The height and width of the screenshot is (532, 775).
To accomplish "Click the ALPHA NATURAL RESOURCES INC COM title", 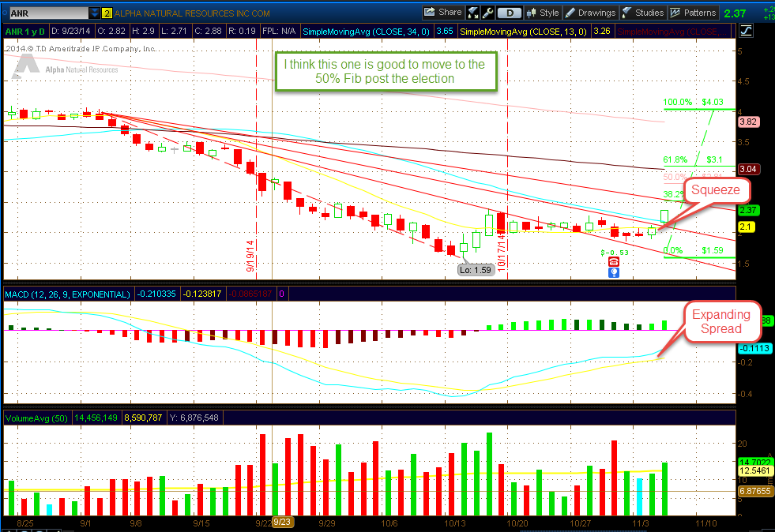I will pyautogui.click(x=192, y=13).
